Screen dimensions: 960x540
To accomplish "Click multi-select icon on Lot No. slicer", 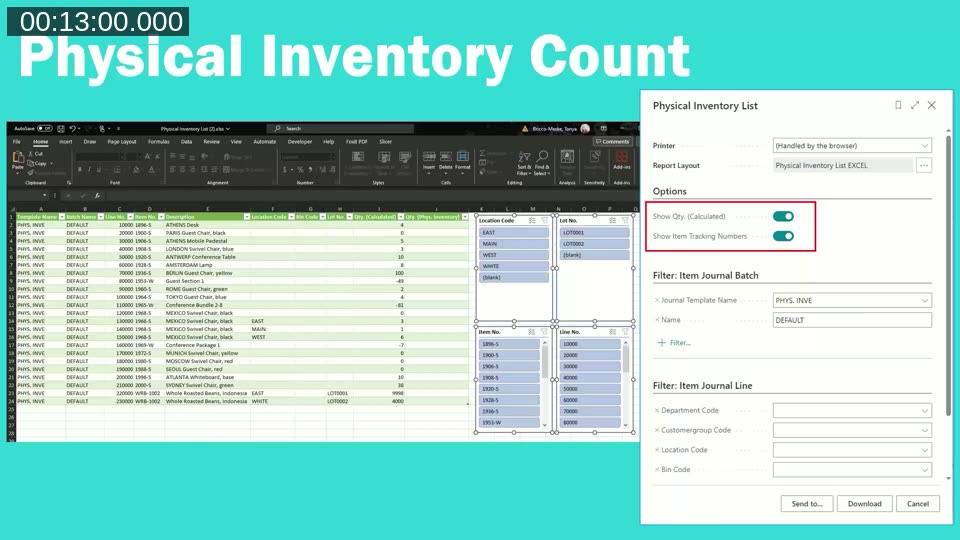I will (613, 220).
